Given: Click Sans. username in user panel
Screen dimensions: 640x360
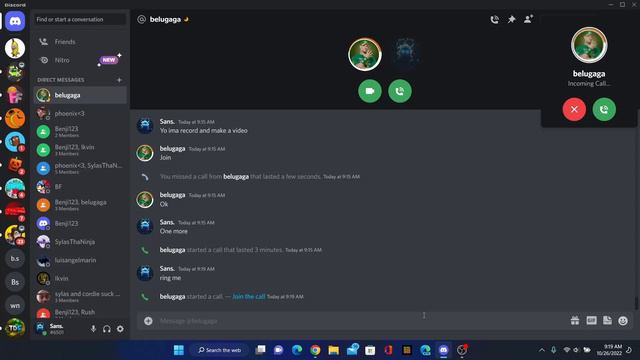Looking at the screenshot, I should tap(57, 326).
